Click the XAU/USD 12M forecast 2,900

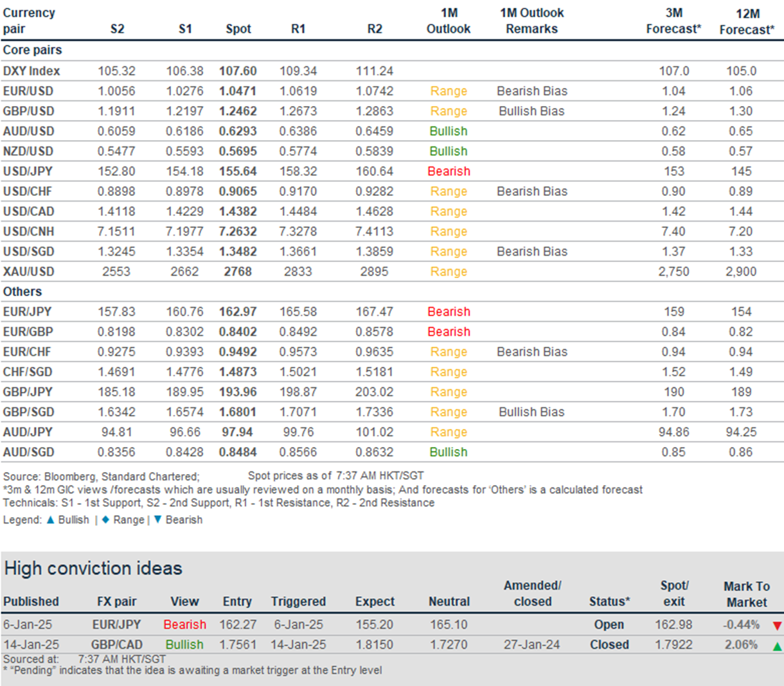(x=742, y=271)
